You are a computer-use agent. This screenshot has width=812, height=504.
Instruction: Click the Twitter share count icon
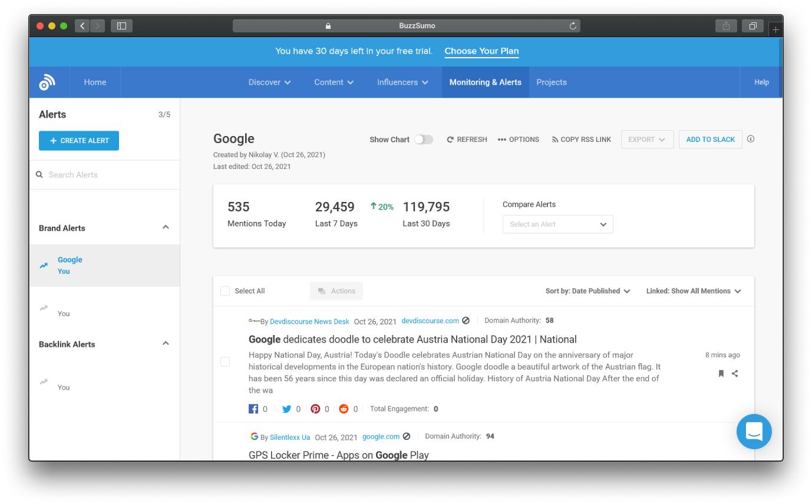tap(286, 409)
